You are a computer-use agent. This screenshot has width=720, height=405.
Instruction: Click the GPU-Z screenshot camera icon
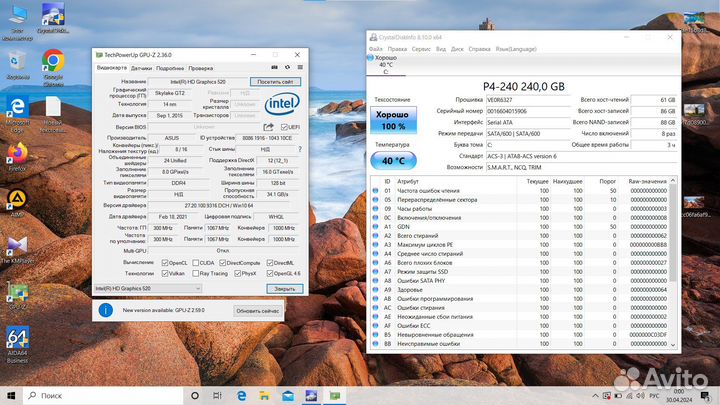point(275,68)
